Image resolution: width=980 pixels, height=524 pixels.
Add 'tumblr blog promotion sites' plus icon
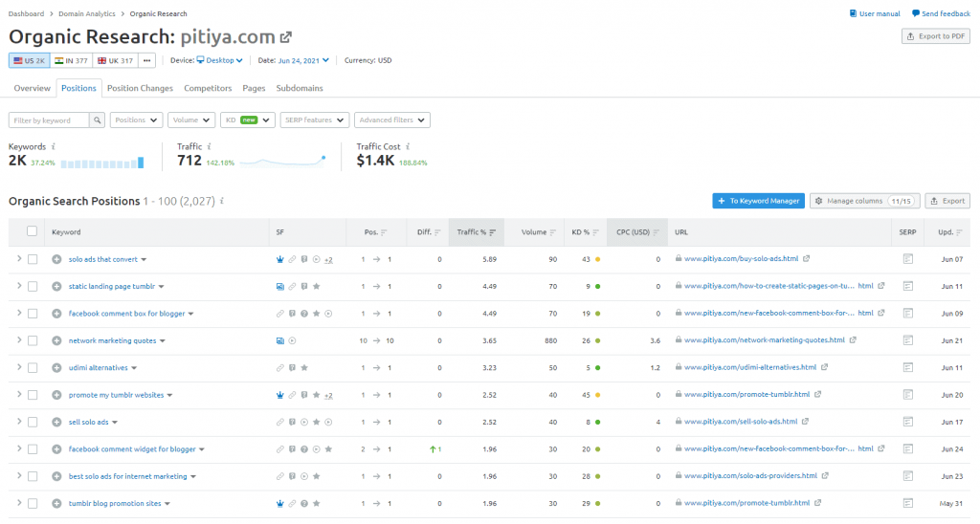click(56, 503)
